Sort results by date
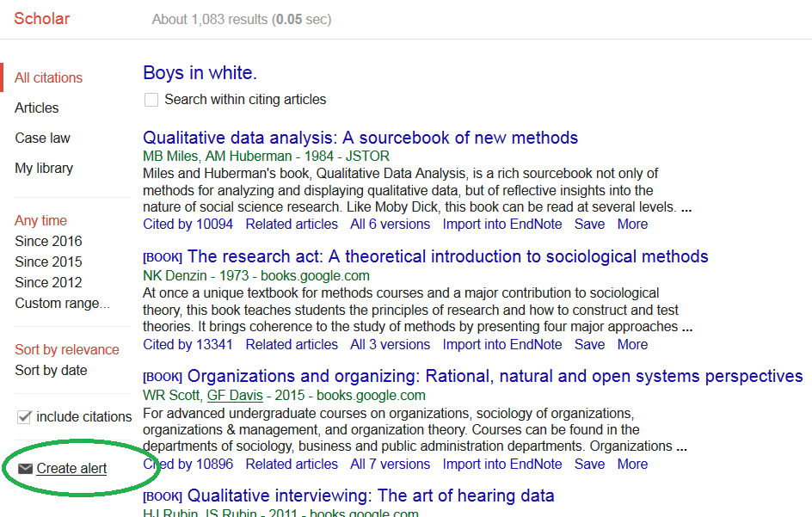 click(x=51, y=370)
